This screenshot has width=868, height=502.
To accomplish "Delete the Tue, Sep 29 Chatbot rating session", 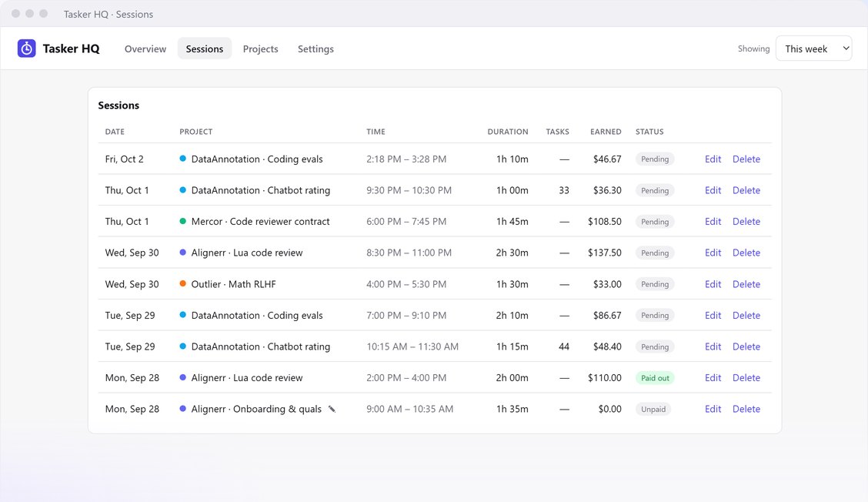I will click(x=746, y=346).
